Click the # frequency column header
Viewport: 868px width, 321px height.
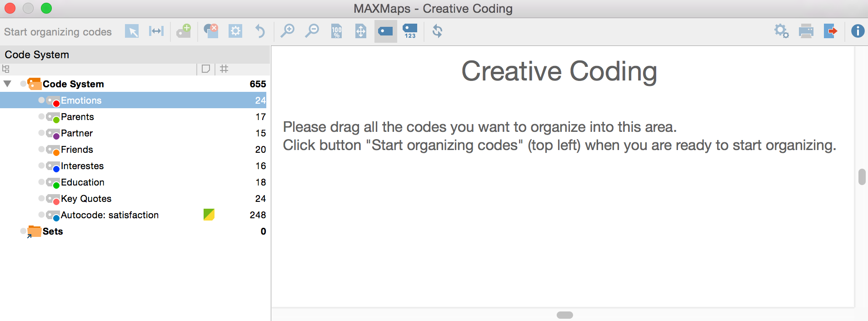point(224,69)
